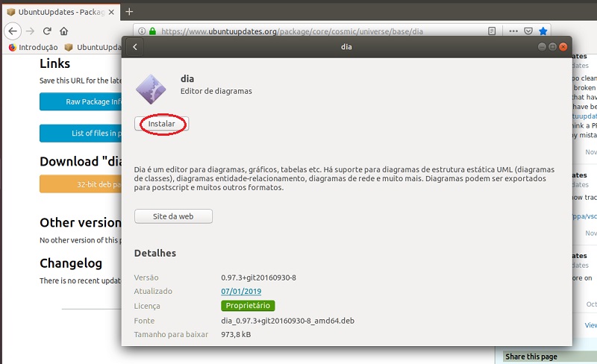Viewport: 597px width, 364px height.
Task: Maximize the dia software window
Action: pos(552,47)
